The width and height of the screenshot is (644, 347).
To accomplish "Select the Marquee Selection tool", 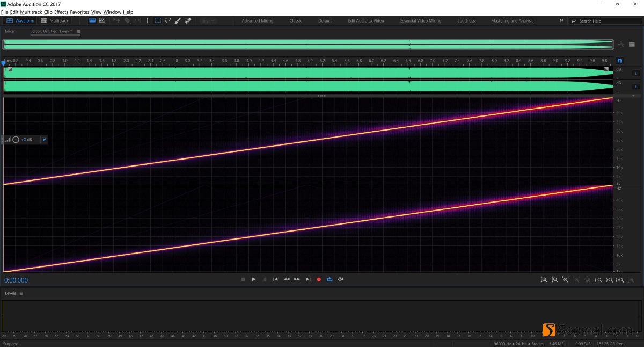I will tap(158, 20).
